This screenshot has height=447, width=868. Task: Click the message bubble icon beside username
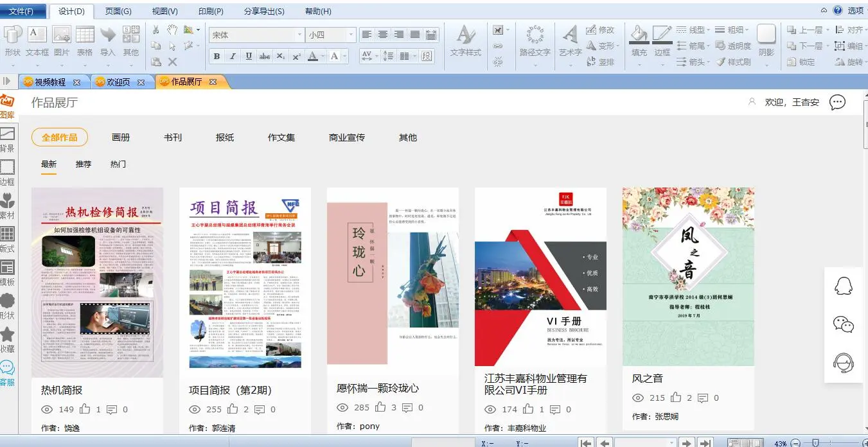(x=837, y=102)
